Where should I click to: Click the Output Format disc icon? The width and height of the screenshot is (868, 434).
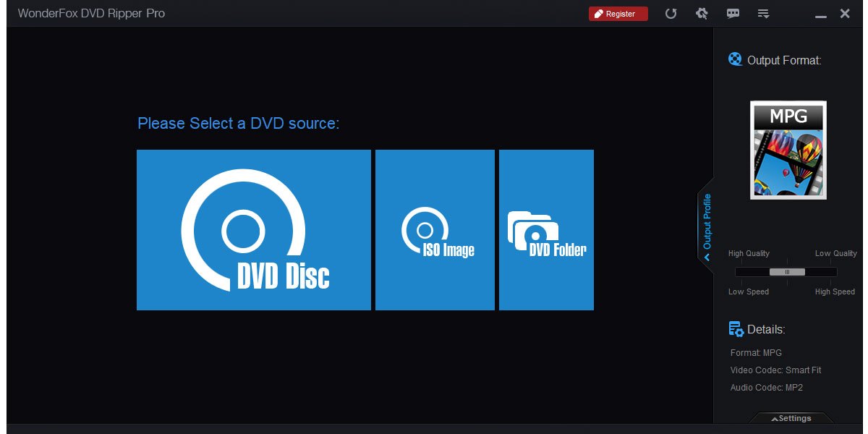(x=735, y=59)
